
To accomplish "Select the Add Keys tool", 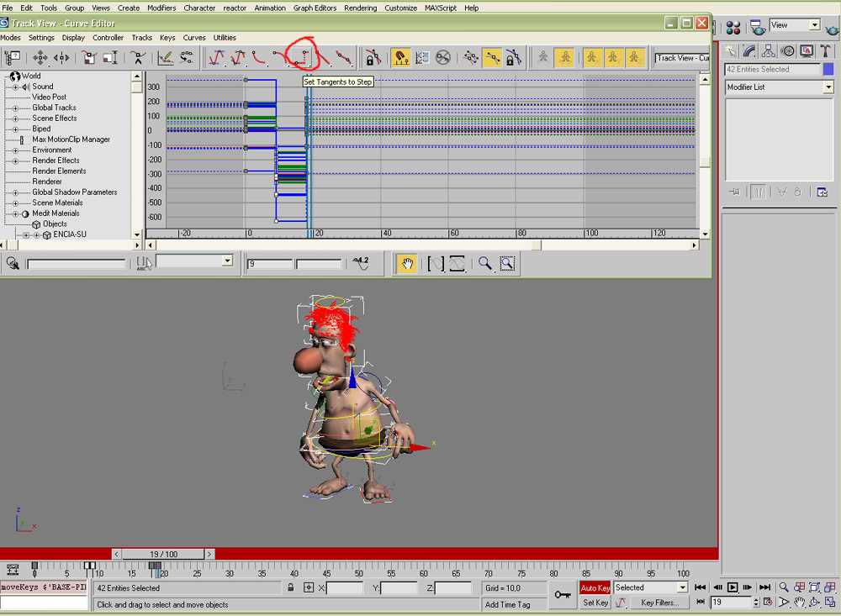I will pyautogui.click(x=138, y=57).
